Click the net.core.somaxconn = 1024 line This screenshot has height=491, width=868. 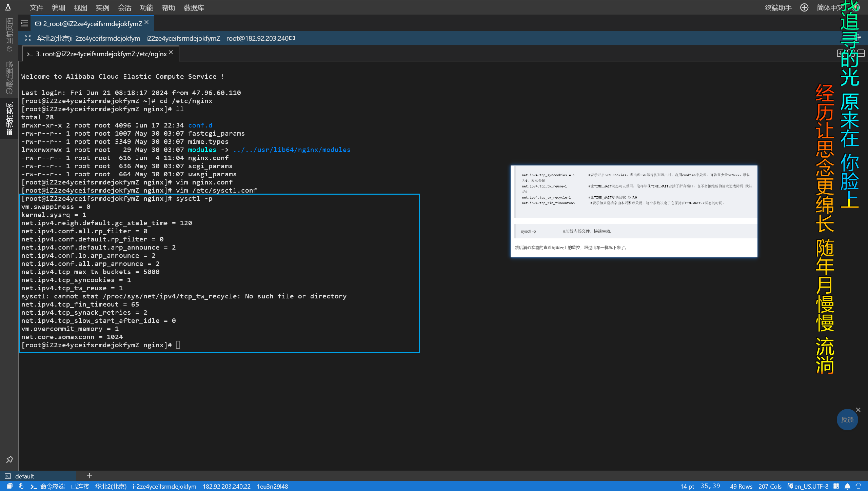[72, 337]
